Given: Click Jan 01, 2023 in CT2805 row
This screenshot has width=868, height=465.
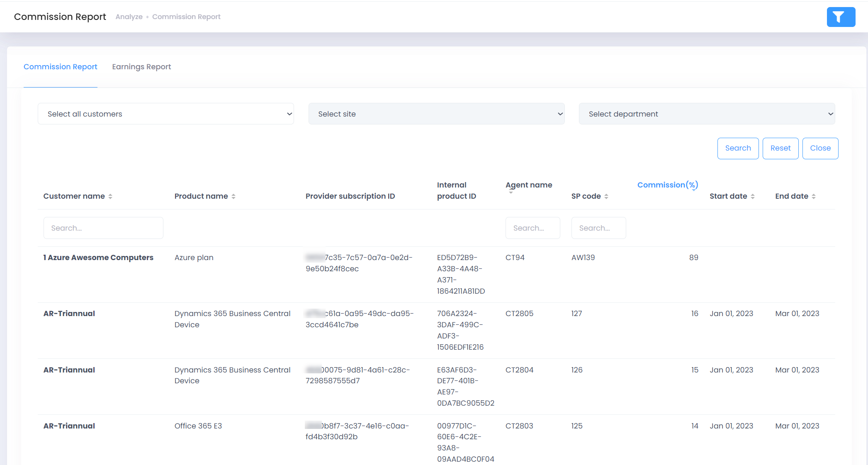Looking at the screenshot, I should tap(731, 314).
